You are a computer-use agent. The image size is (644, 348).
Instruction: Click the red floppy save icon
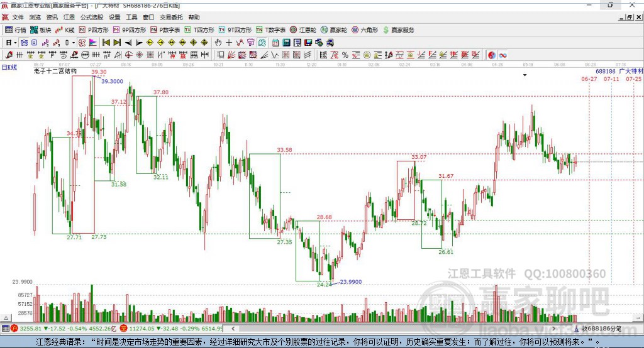(x=308, y=43)
